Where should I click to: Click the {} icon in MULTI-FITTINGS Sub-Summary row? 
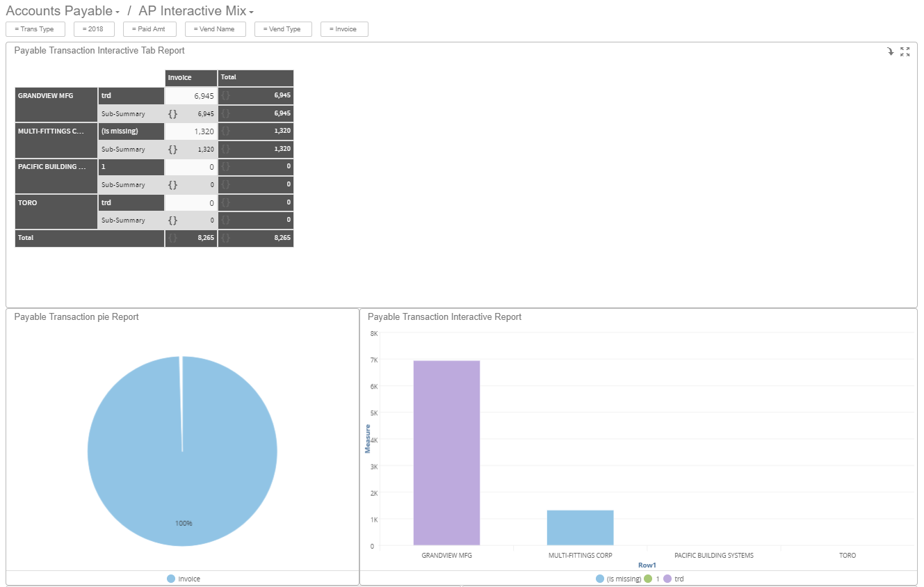[x=173, y=149]
